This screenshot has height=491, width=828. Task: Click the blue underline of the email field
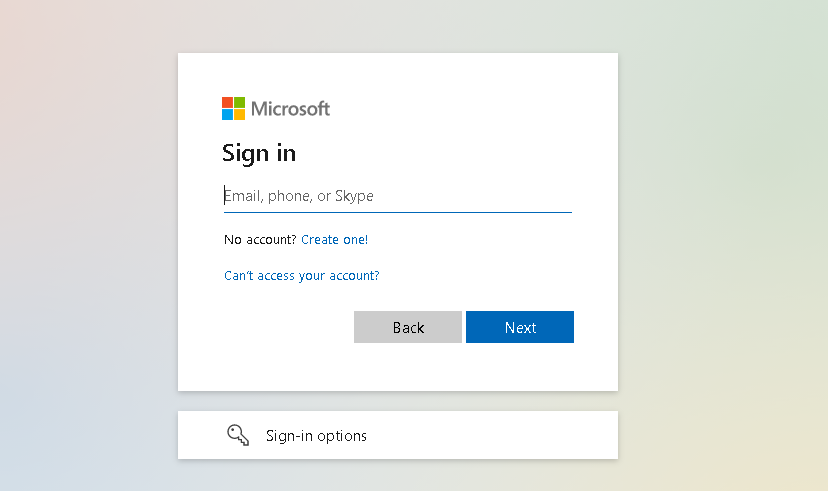397,212
